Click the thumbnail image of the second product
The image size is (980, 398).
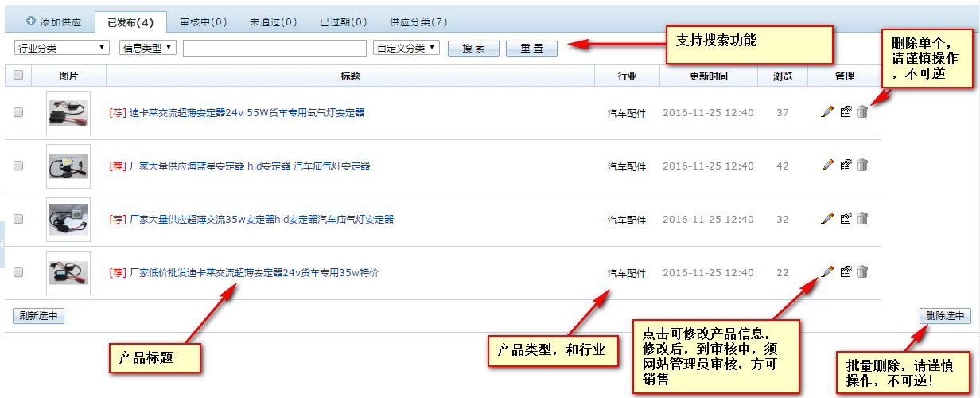pos(68,166)
